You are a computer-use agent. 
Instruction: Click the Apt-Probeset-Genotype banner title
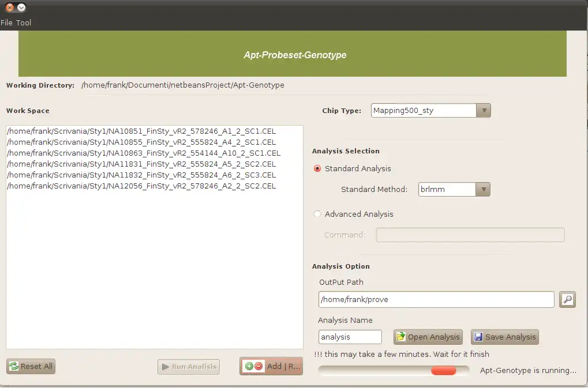coord(295,55)
